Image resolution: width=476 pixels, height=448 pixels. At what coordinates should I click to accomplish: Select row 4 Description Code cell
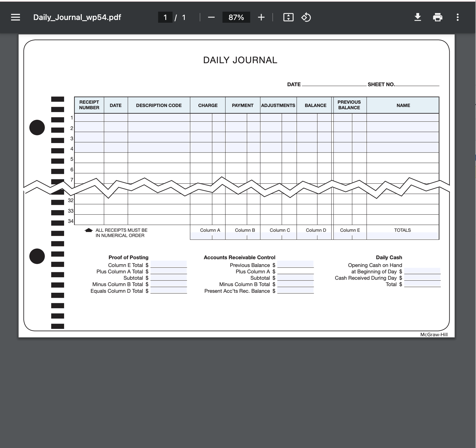pos(159,147)
